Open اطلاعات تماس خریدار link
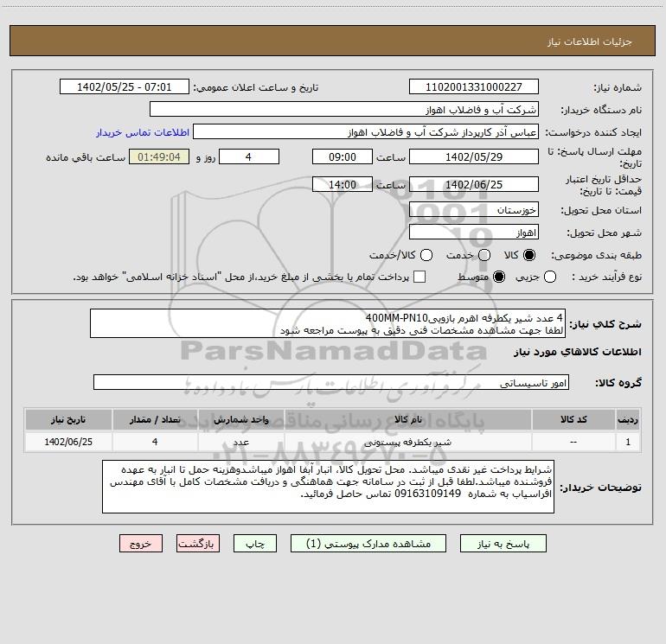The height and width of the screenshot is (644, 666). click(143, 132)
